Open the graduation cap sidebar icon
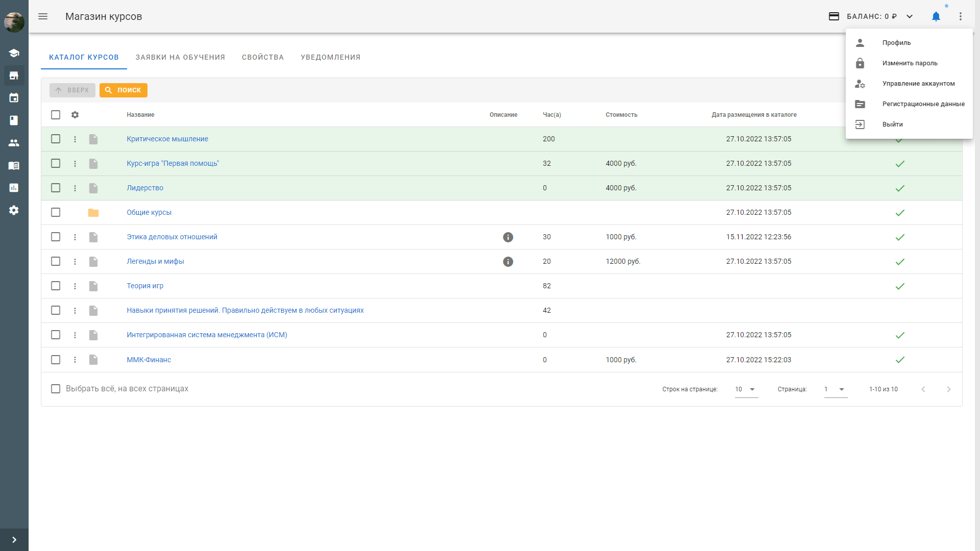This screenshot has width=980, height=551. pyautogui.click(x=14, y=53)
